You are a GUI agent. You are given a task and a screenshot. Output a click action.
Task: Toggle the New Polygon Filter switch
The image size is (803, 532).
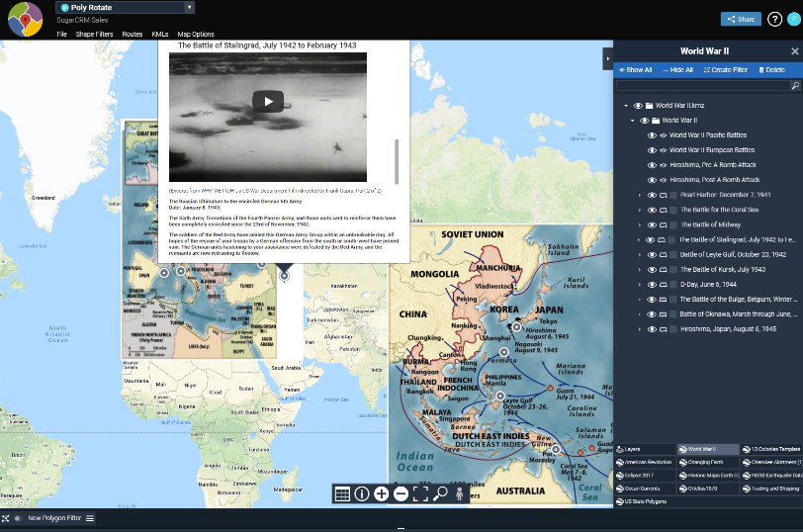[x=18, y=518]
